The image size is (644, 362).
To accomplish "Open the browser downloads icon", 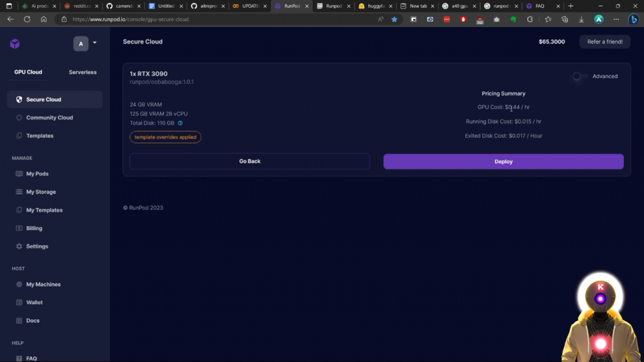I will 581,19.
